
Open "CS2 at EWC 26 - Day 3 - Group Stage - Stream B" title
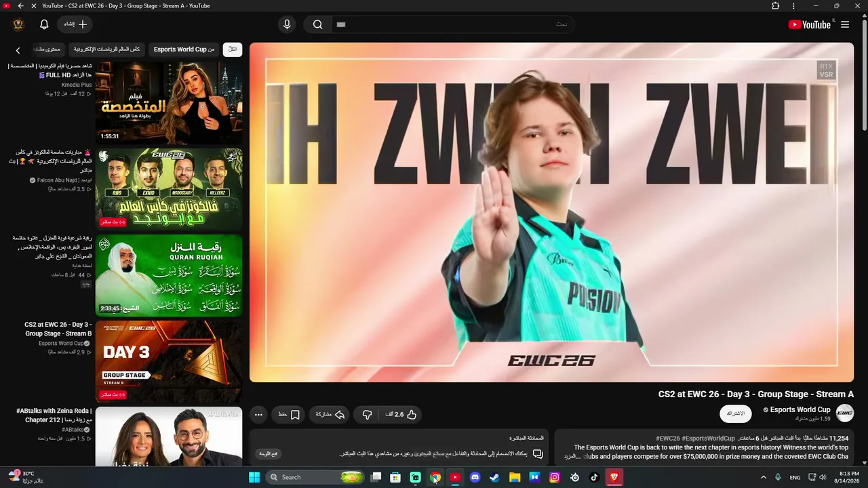coord(58,329)
